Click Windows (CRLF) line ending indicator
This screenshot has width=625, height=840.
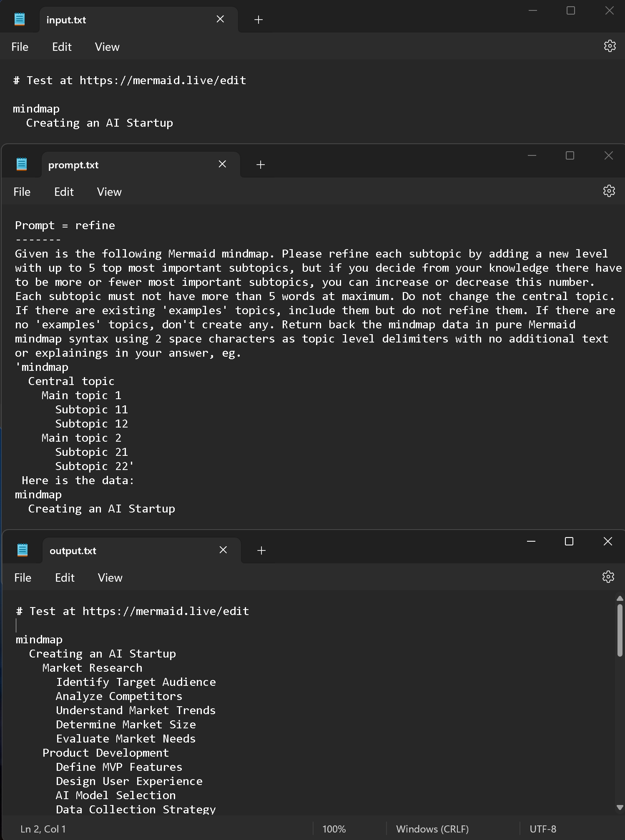click(x=432, y=829)
